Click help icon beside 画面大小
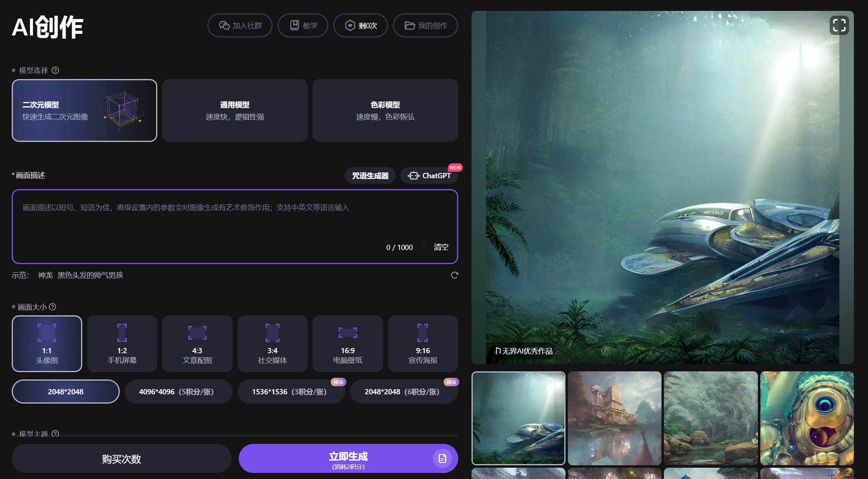This screenshot has width=868, height=479. tap(52, 307)
